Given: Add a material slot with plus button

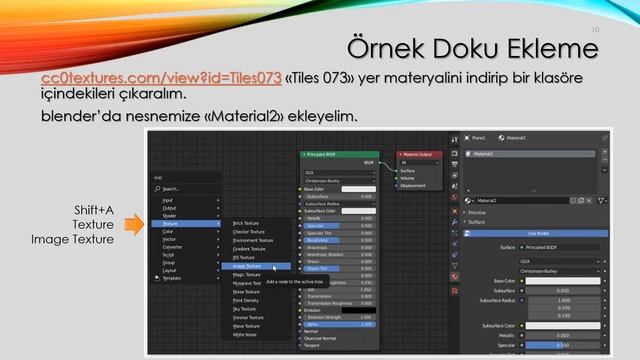Looking at the screenshot, I should click(605, 152).
